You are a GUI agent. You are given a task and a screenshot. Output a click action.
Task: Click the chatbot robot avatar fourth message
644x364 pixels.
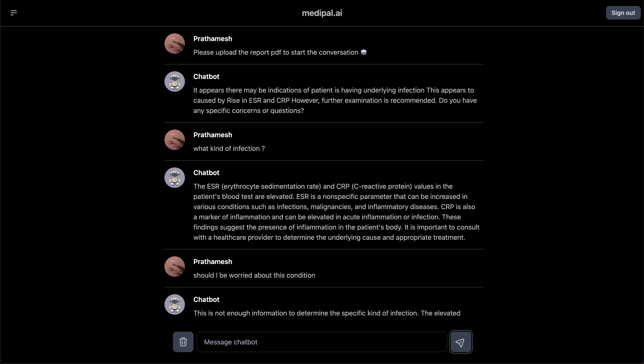point(175,304)
